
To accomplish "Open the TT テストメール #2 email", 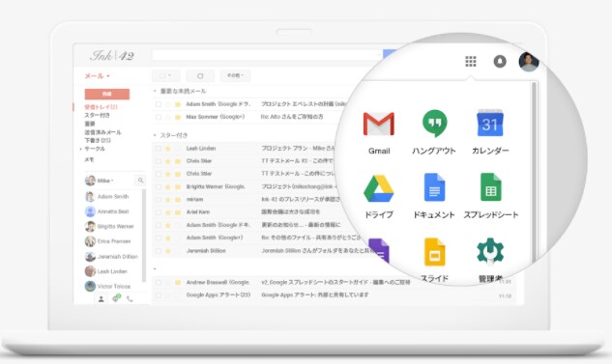I will click(x=297, y=161).
